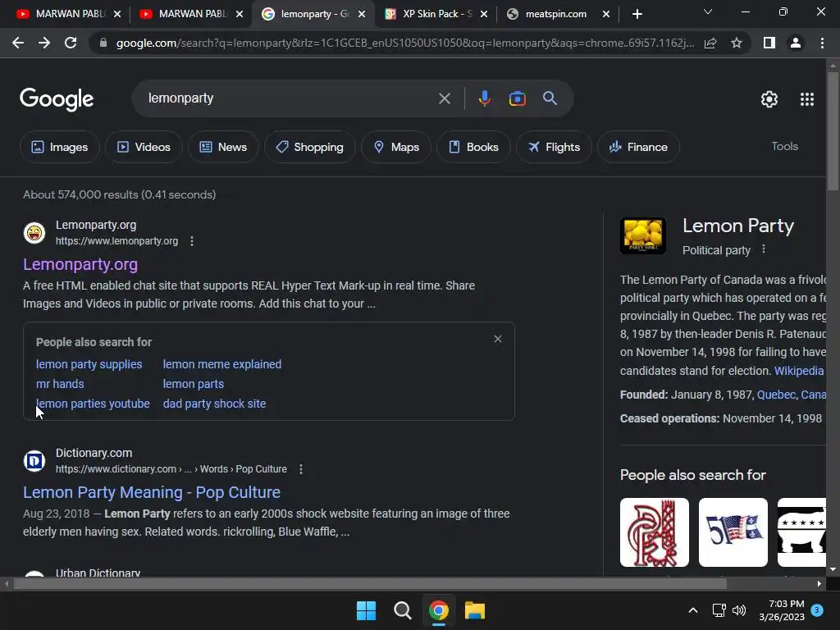Click the Dictionary.com favicon
The width and height of the screenshot is (840, 630).
[x=34, y=461]
